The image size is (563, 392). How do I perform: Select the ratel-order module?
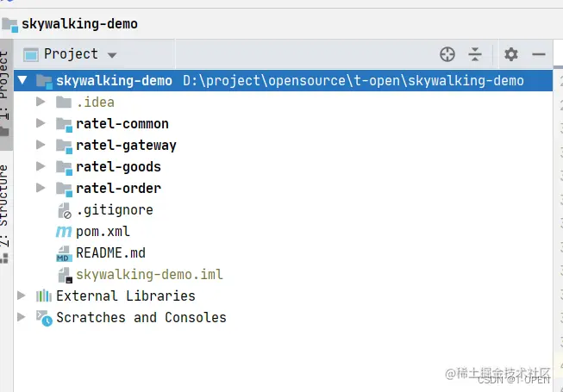pos(118,189)
